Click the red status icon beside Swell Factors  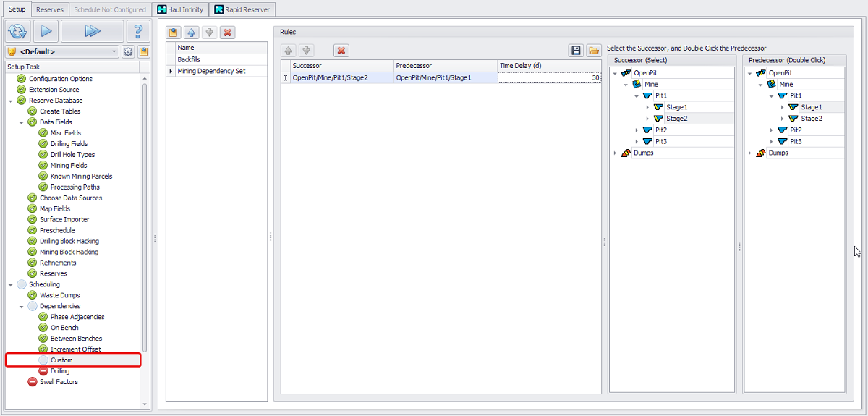pyautogui.click(x=33, y=382)
